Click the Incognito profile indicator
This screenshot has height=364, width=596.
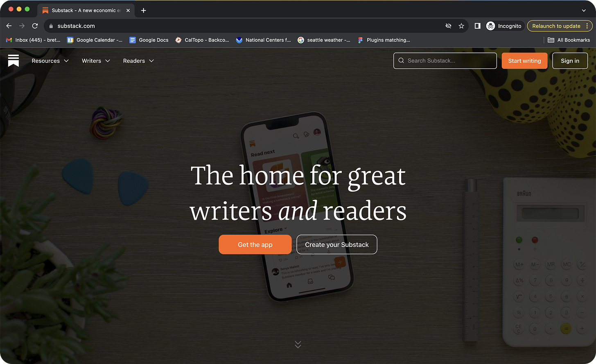click(x=504, y=26)
